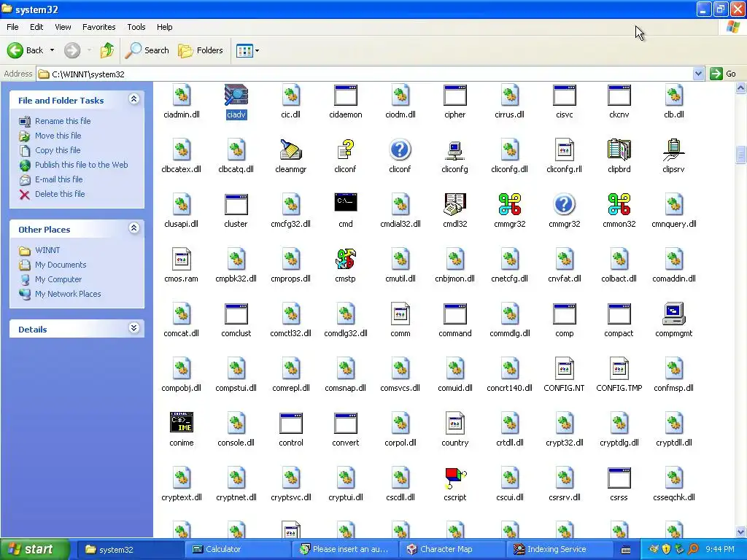Open My Network Places link

coord(68,295)
